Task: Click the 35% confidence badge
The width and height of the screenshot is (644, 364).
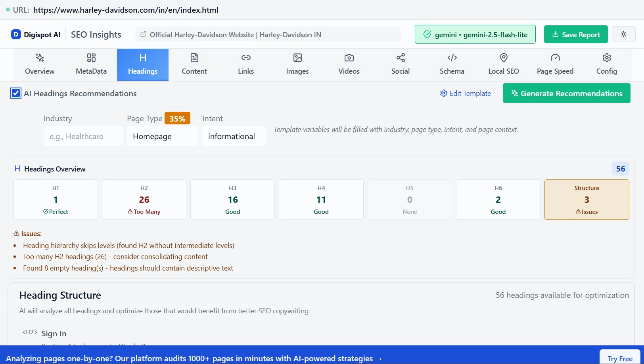Action: pos(177,118)
